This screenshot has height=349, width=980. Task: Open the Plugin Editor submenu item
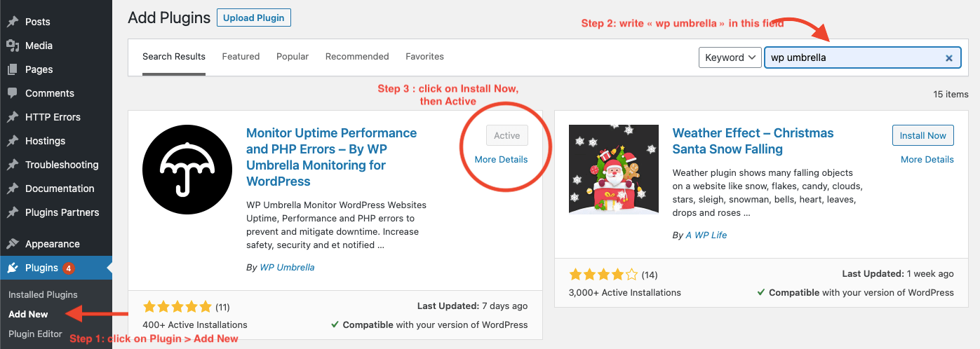[35, 334]
